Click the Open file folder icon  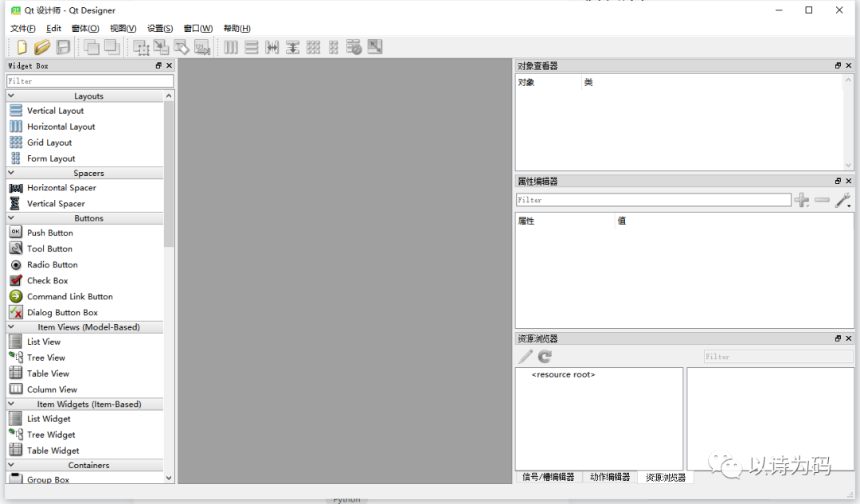pyautogui.click(x=42, y=47)
